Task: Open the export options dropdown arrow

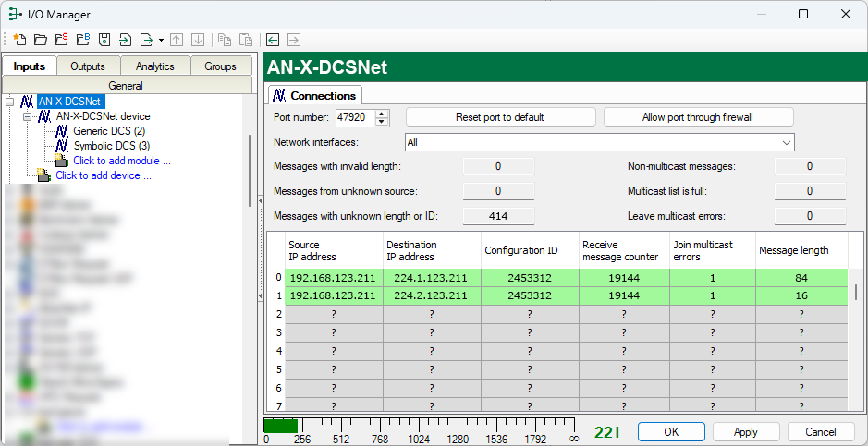Action: click(161, 40)
